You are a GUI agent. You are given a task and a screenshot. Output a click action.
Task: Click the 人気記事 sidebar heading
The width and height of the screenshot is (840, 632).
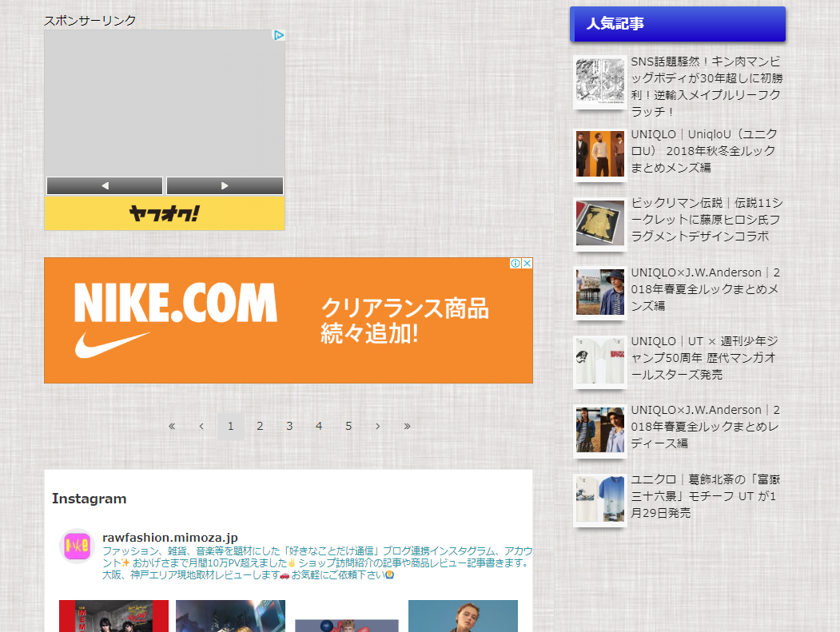pyautogui.click(x=678, y=23)
